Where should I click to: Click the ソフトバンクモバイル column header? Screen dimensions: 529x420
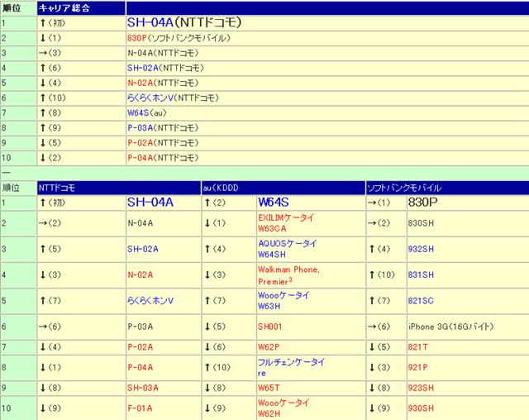point(447,188)
